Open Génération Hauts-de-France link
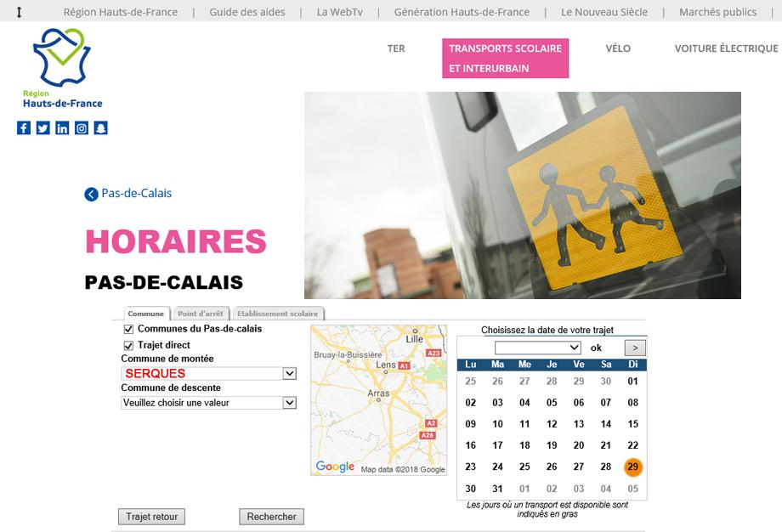Screen dimensions: 782x532 click(x=462, y=12)
